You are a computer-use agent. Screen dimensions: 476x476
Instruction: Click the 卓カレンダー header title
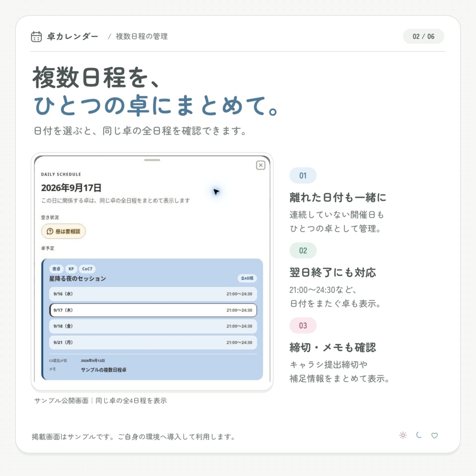pyautogui.click(x=73, y=36)
